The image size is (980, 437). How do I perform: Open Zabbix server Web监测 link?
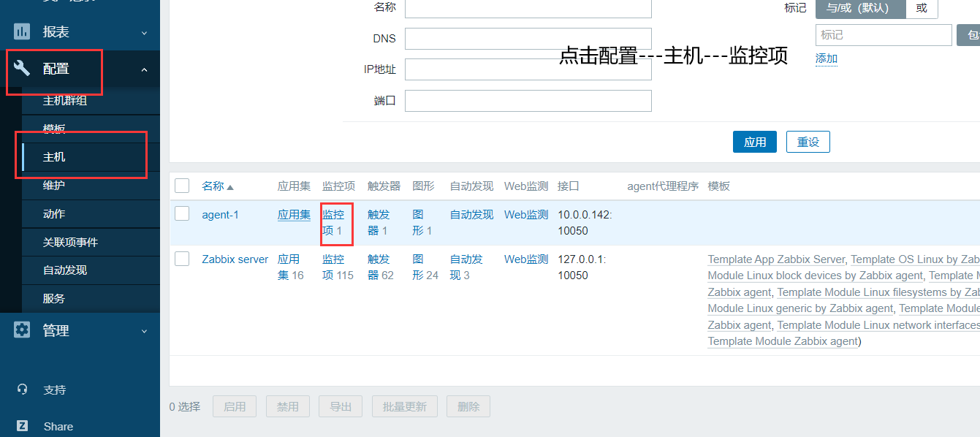(x=526, y=259)
